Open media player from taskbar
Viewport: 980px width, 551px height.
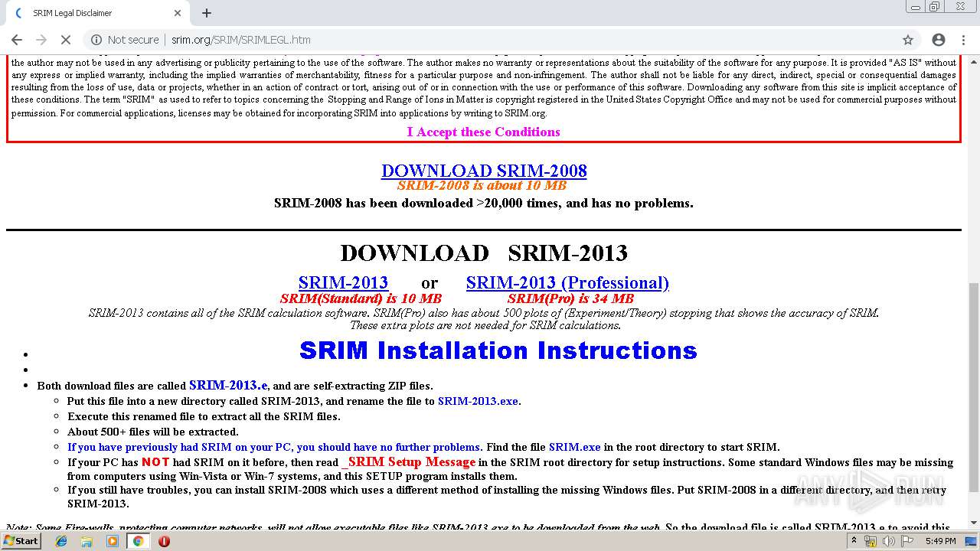113,541
